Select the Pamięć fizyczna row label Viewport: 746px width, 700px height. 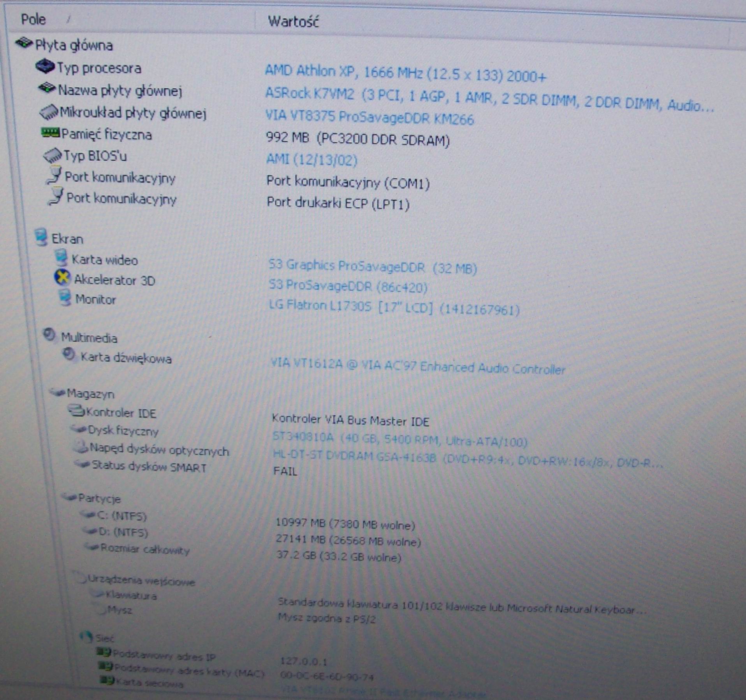(x=107, y=135)
